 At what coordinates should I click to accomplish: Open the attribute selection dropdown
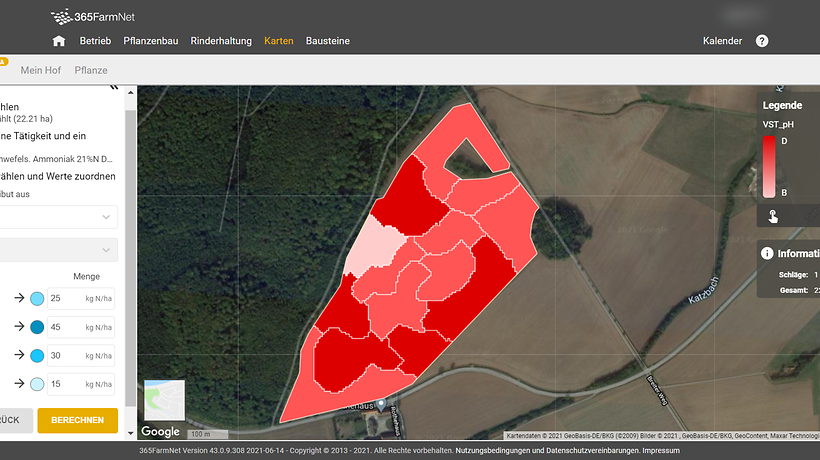[60, 217]
